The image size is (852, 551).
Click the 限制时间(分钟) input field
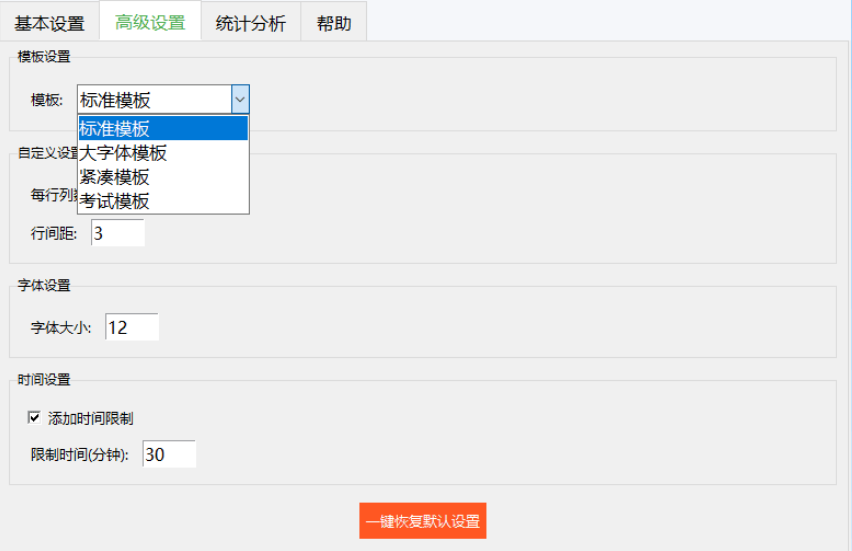pos(168,454)
